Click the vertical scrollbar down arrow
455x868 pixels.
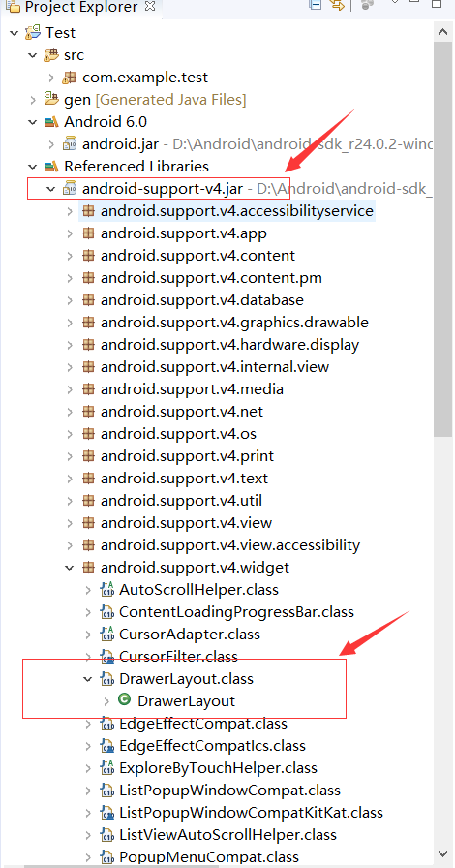point(442,853)
